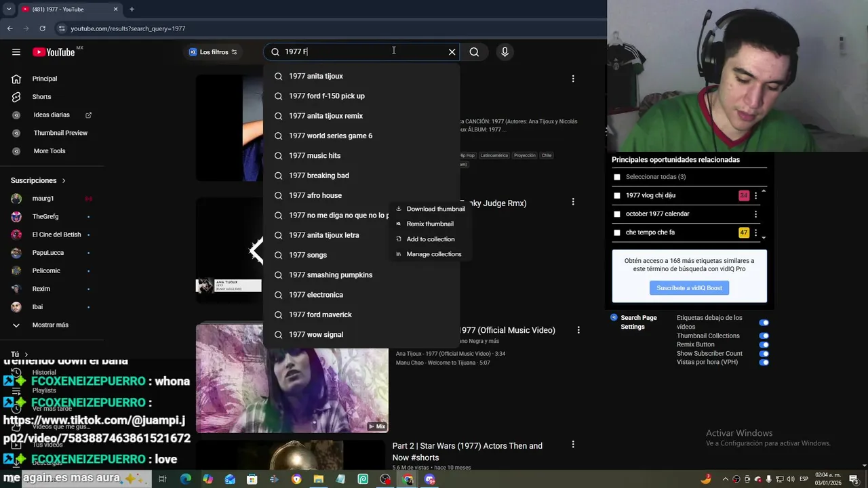868x488 pixels.
Task: Open three-dot menu of Star Wars Shorts result
Action: pyautogui.click(x=573, y=445)
